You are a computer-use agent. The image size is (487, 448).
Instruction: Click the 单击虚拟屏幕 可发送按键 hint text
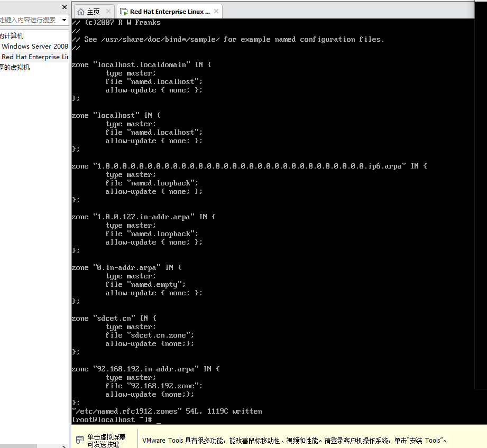click(106, 441)
